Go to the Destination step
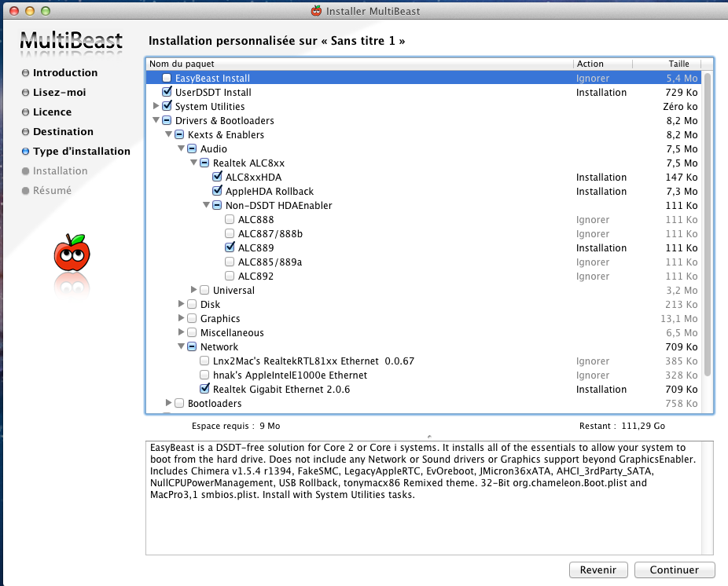This screenshot has height=586, width=728. [63, 132]
